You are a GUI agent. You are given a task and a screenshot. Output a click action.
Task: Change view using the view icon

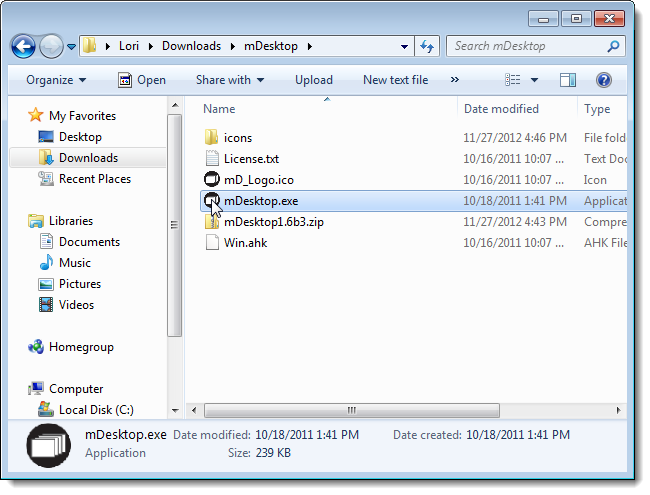pos(512,80)
